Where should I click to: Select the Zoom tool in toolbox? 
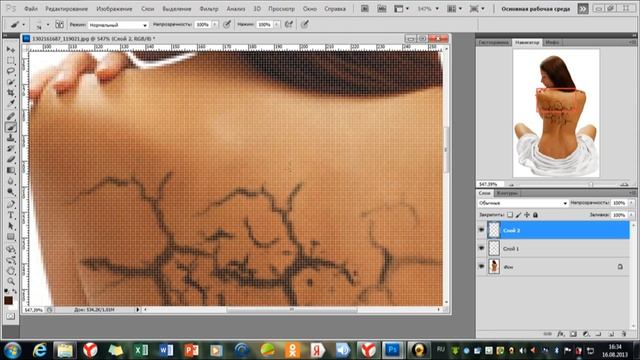click(x=11, y=281)
